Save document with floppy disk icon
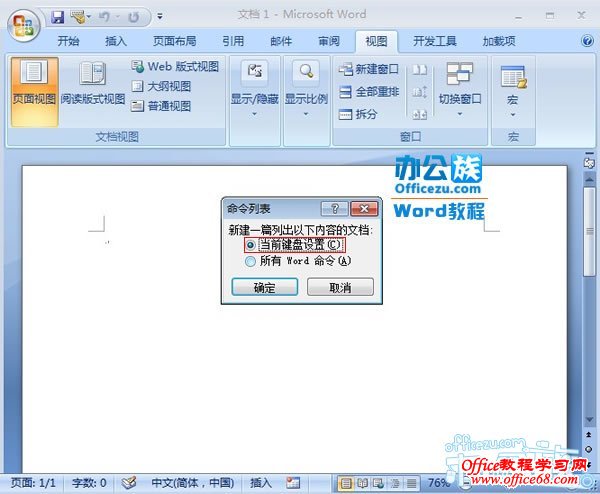Image resolution: width=600 pixels, height=494 pixels. coord(57,17)
